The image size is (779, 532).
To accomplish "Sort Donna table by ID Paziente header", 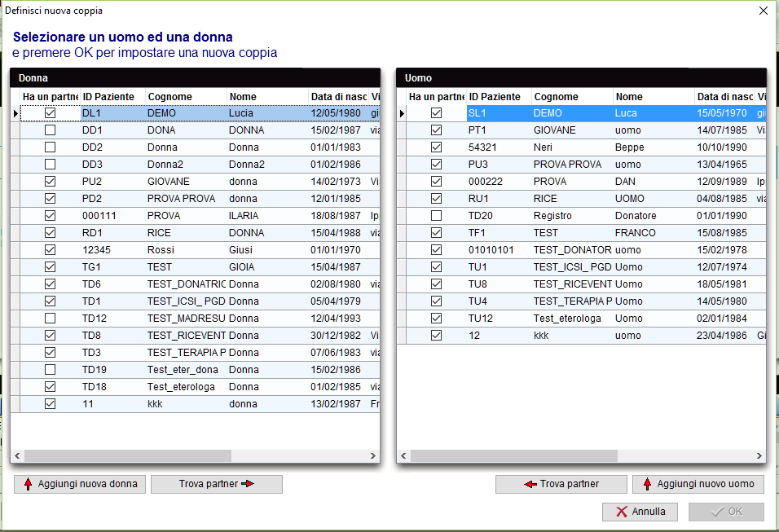I will (x=112, y=97).
